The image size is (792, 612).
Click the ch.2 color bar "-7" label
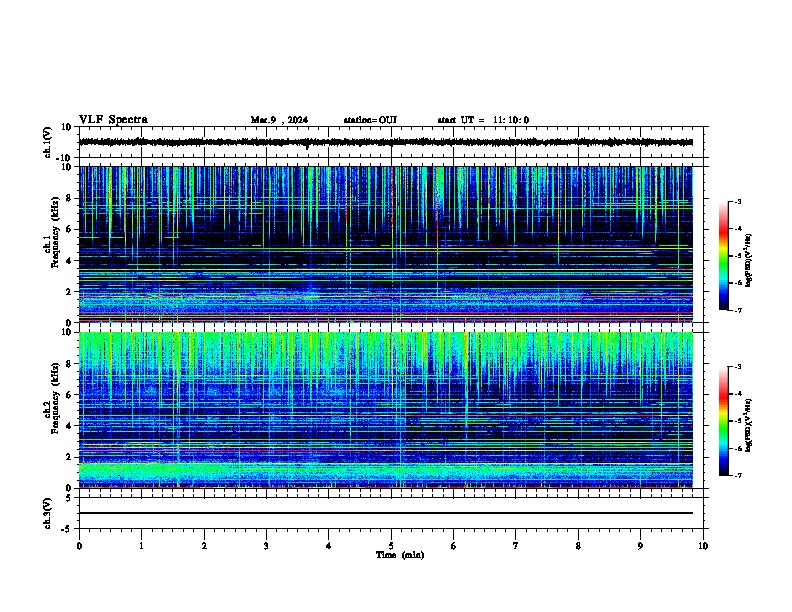(x=737, y=475)
